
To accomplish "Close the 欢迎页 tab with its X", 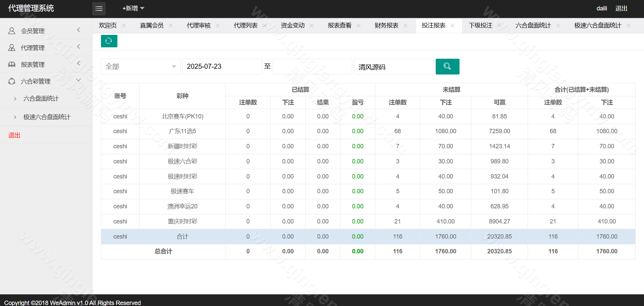I will pyautogui.click(x=124, y=25).
